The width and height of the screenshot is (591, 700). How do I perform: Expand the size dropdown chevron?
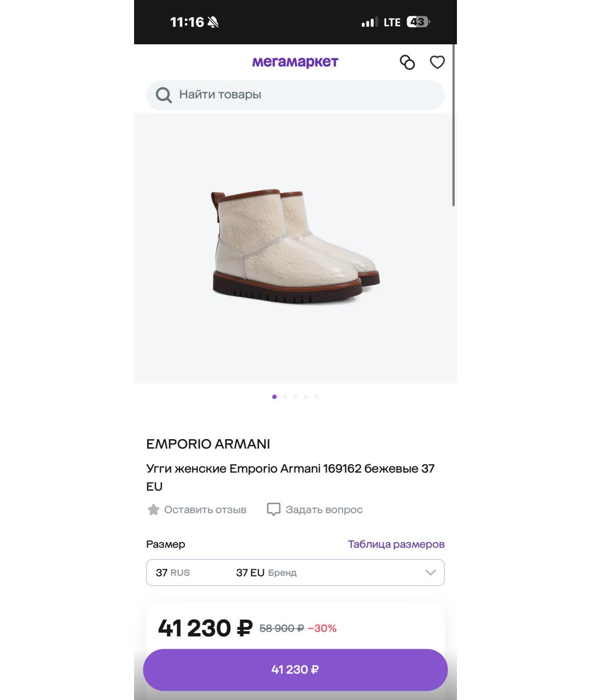tap(430, 573)
